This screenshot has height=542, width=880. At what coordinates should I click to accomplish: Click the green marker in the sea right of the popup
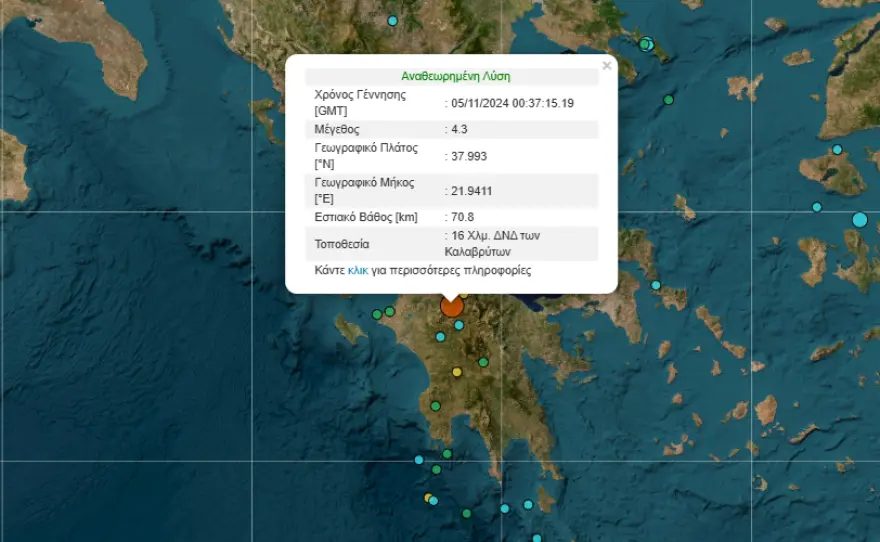pos(669,100)
